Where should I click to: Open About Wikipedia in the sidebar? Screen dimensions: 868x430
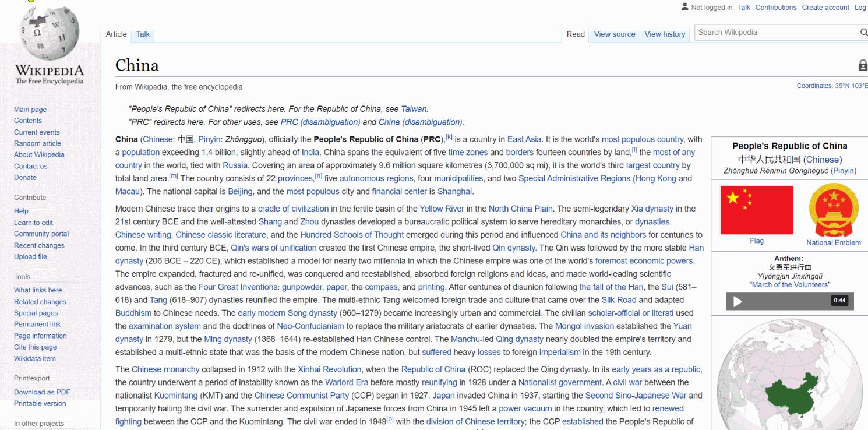[x=39, y=155]
